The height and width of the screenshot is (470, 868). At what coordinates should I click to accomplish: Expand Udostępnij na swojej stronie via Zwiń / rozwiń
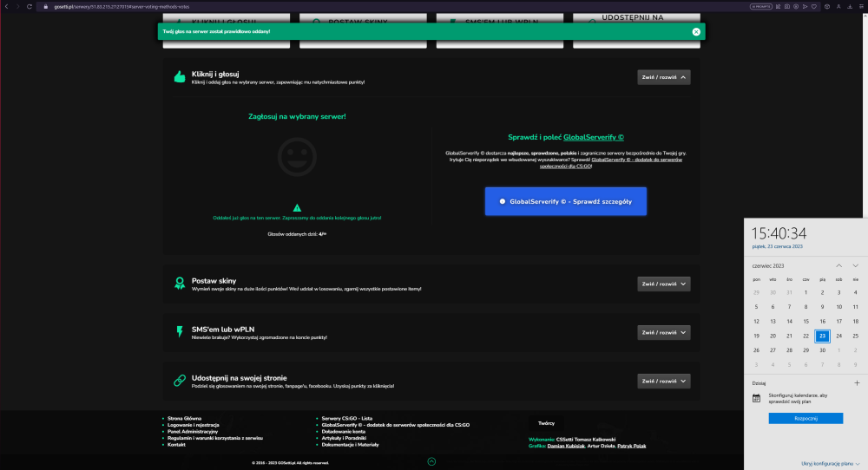point(664,381)
